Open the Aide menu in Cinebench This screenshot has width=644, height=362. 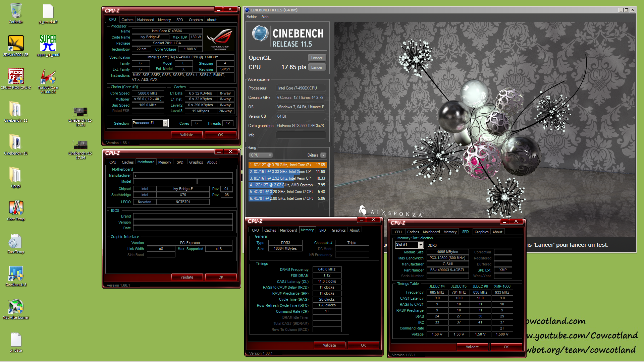click(x=265, y=17)
